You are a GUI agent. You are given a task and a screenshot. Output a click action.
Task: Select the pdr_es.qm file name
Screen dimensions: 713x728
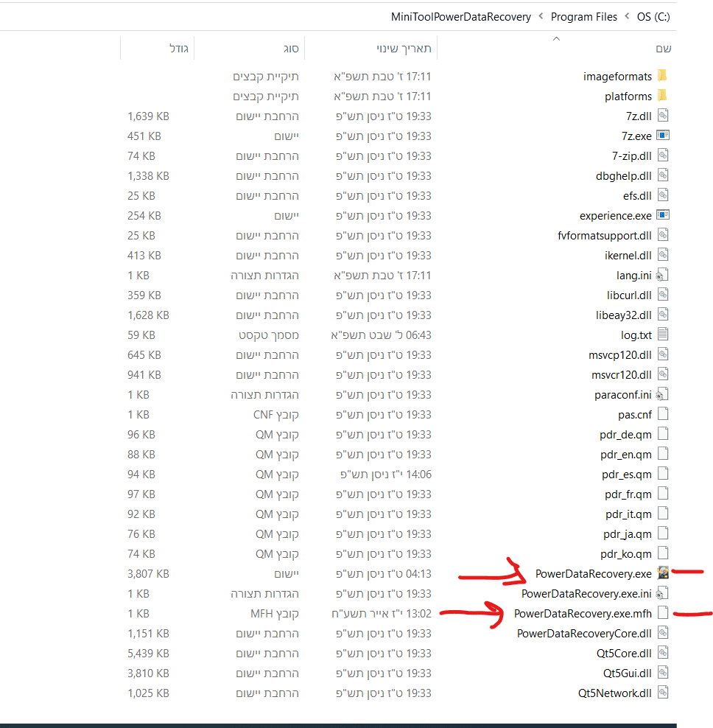pos(627,475)
